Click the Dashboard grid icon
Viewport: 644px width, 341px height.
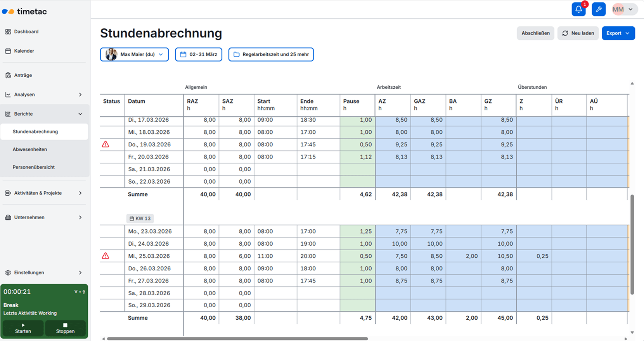point(8,32)
